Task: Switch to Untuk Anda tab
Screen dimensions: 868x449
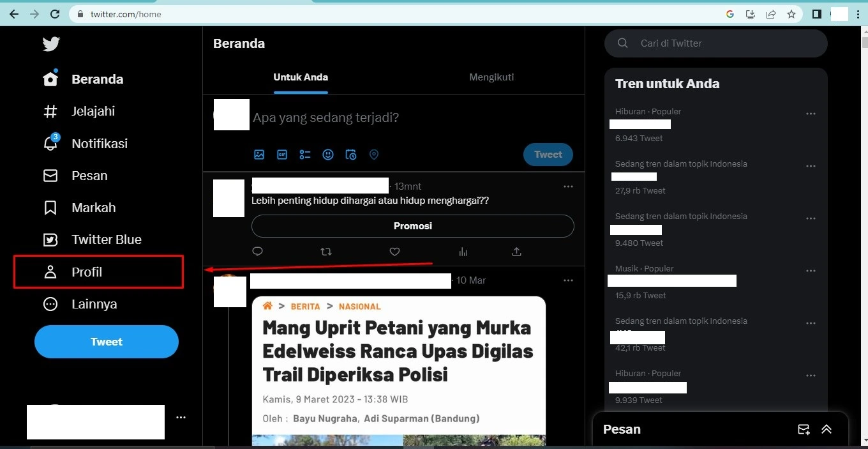Action: pyautogui.click(x=301, y=77)
